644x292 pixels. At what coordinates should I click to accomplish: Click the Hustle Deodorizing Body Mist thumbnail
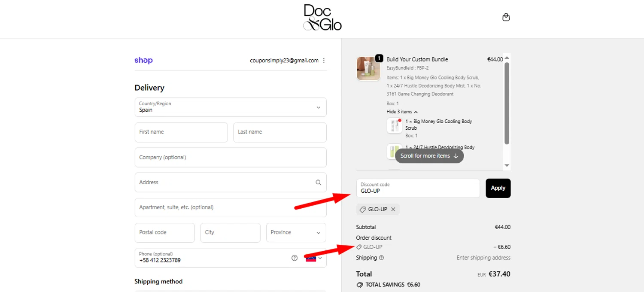(395, 151)
